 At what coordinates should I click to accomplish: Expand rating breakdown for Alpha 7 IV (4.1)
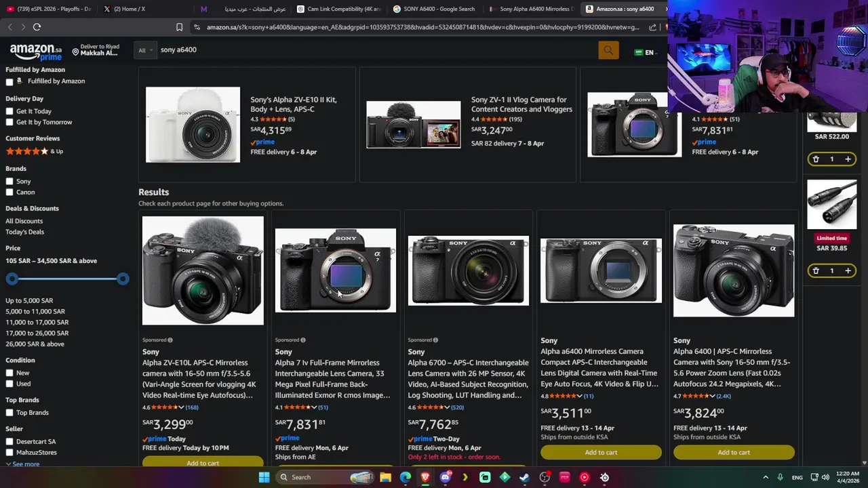point(314,407)
